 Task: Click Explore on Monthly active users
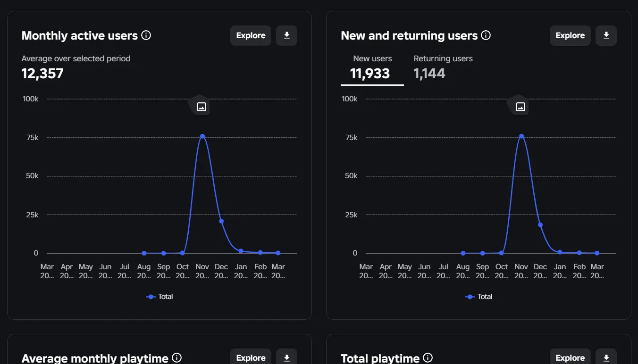click(251, 35)
